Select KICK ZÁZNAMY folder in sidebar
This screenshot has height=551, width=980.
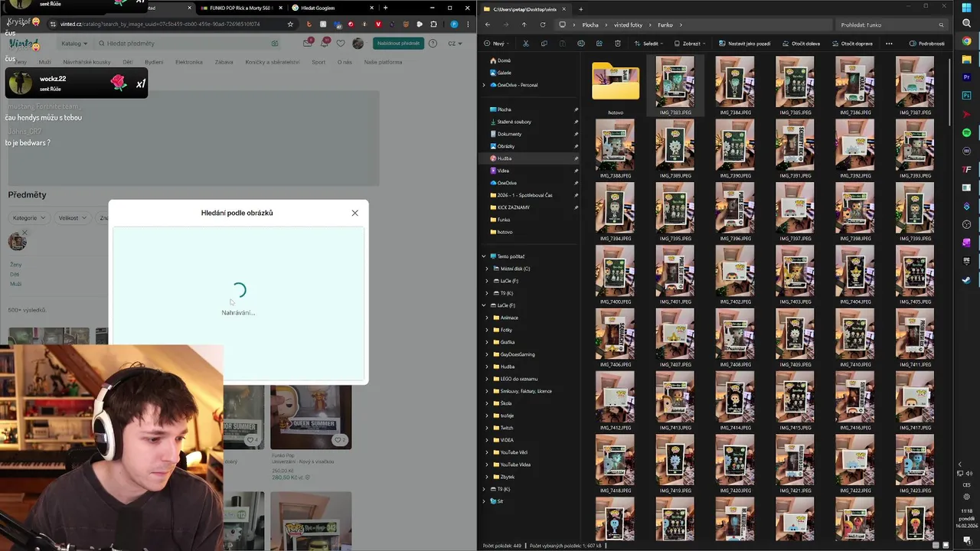tap(513, 207)
